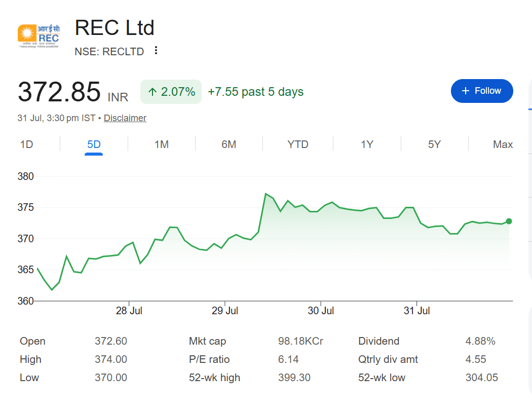Click the current price dot on chart

click(x=509, y=221)
